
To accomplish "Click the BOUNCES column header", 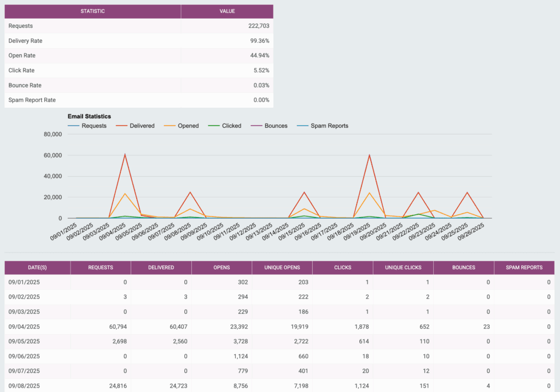I will [463, 267].
